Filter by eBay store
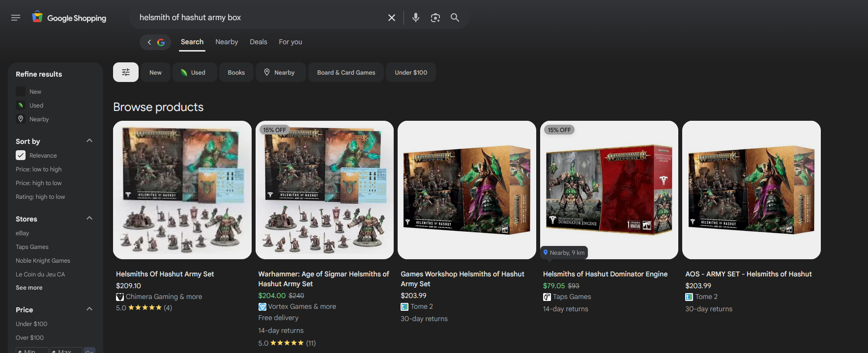 point(22,233)
